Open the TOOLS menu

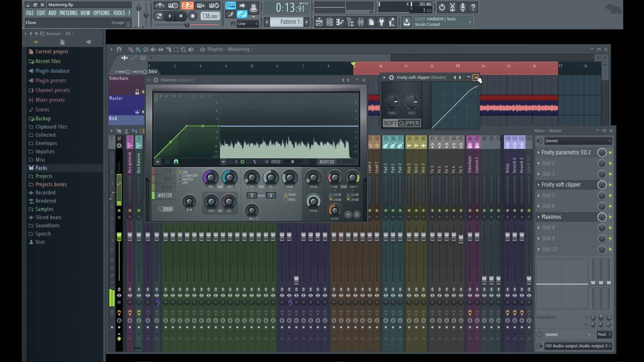click(119, 13)
